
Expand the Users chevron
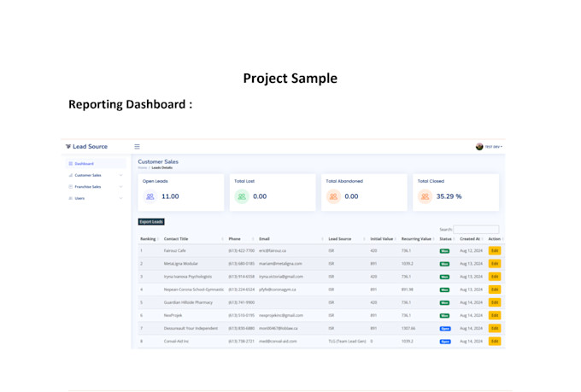[120, 198]
